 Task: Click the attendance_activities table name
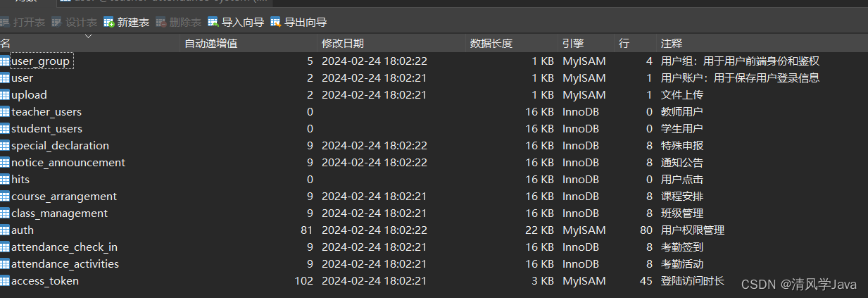(x=65, y=264)
